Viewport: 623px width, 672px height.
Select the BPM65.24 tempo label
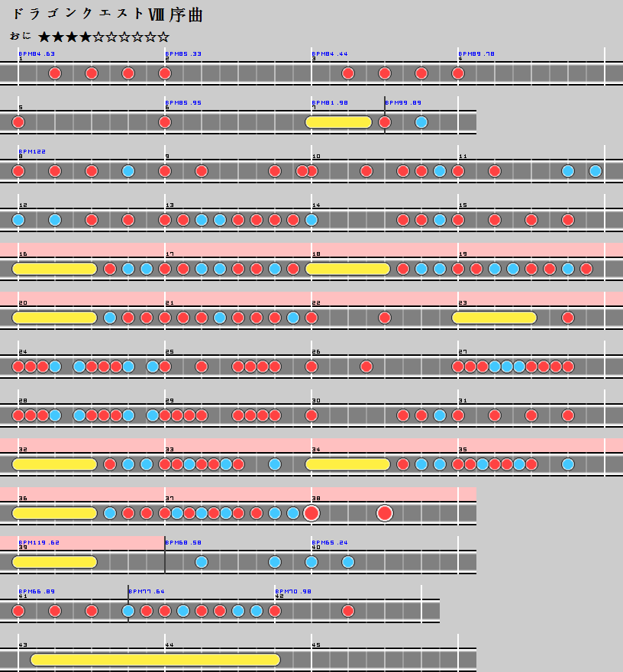coord(330,542)
